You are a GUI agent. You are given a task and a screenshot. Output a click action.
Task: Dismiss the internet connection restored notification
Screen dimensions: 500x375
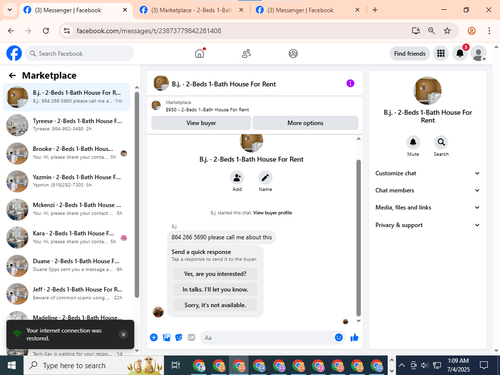click(123, 334)
